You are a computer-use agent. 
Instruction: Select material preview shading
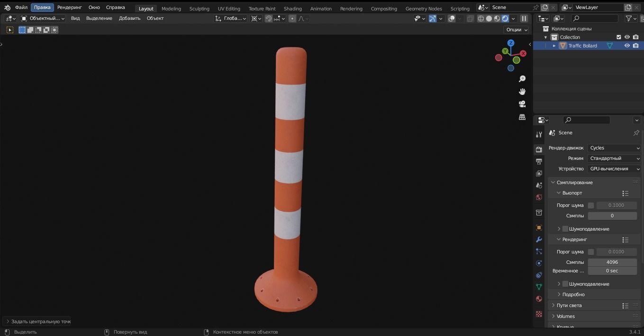pyautogui.click(x=497, y=19)
